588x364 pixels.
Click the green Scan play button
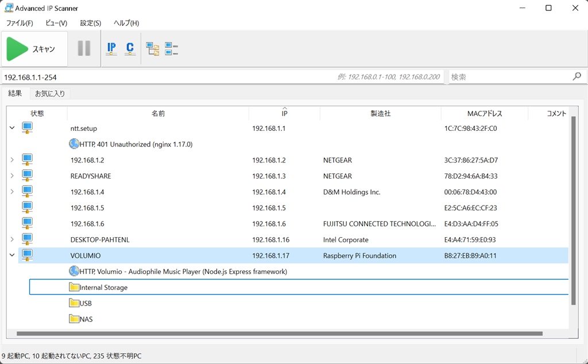point(17,49)
